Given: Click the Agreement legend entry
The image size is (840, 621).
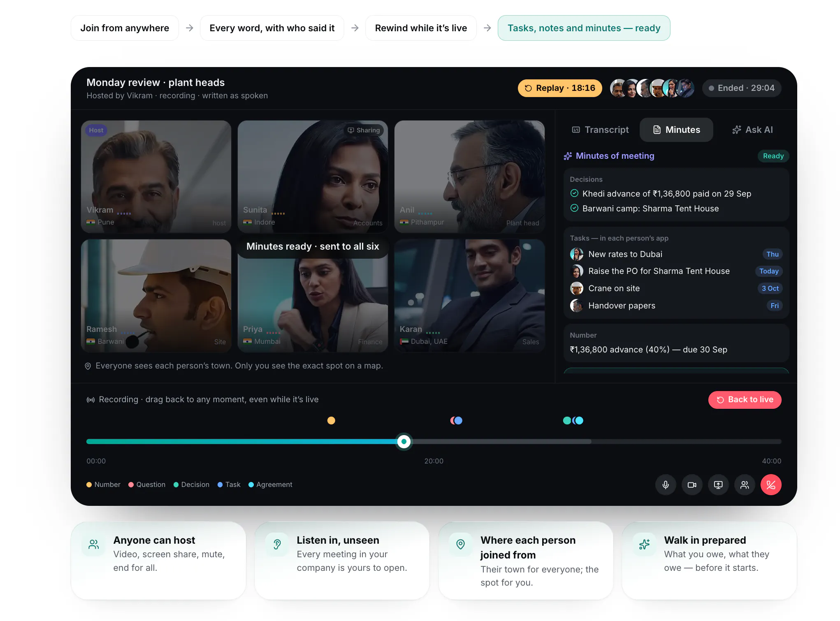Looking at the screenshot, I should pos(270,485).
